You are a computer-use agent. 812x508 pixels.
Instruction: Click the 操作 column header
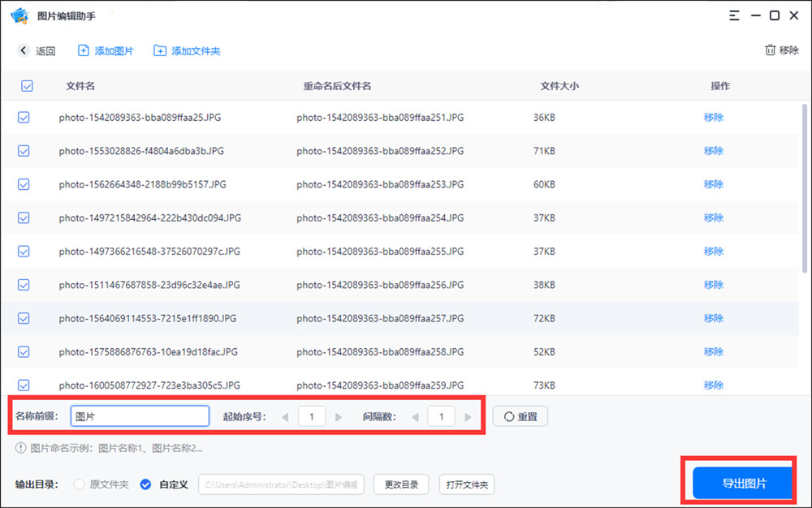click(x=719, y=86)
